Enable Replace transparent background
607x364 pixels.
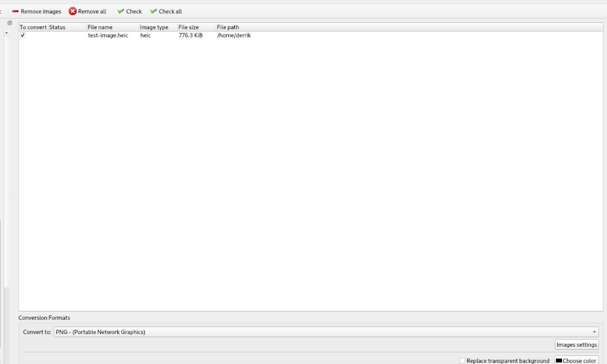click(462, 360)
